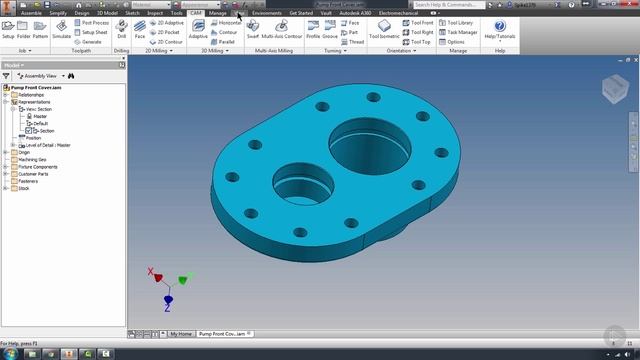Select Horizontal 3D milling
Viewport: 640px width, 360px height.
pos(226,23)
